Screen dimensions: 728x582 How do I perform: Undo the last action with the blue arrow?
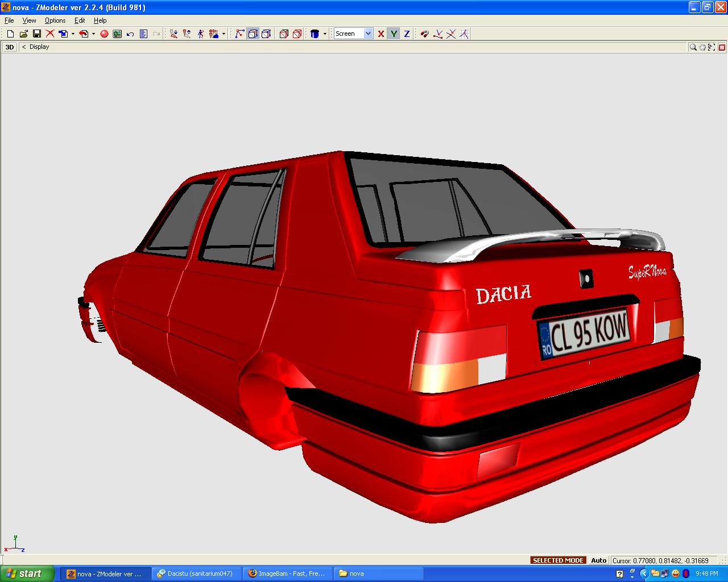130,34
